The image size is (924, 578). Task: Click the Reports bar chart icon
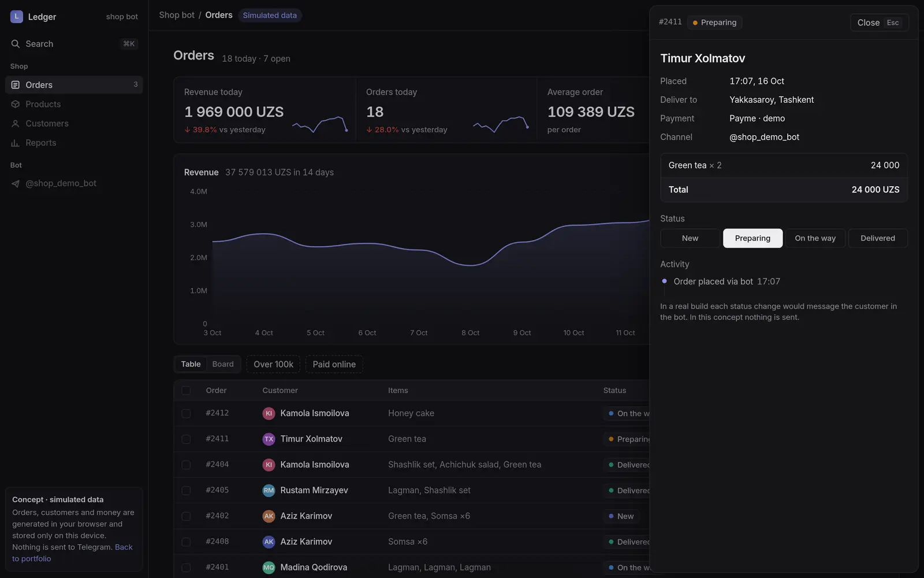coord(16,143)
